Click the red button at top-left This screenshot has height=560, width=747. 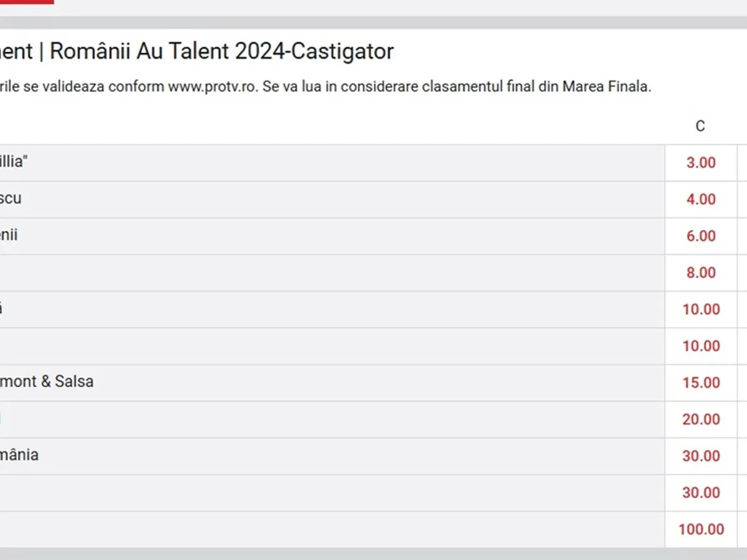pyautogui.click(x=26, y=2)
